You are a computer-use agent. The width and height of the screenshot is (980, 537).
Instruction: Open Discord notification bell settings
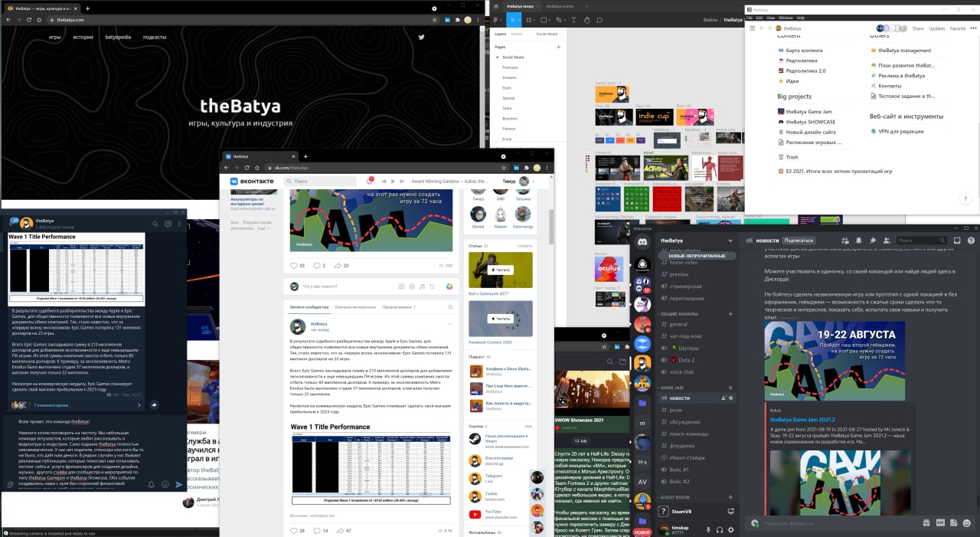click(860, 241)
